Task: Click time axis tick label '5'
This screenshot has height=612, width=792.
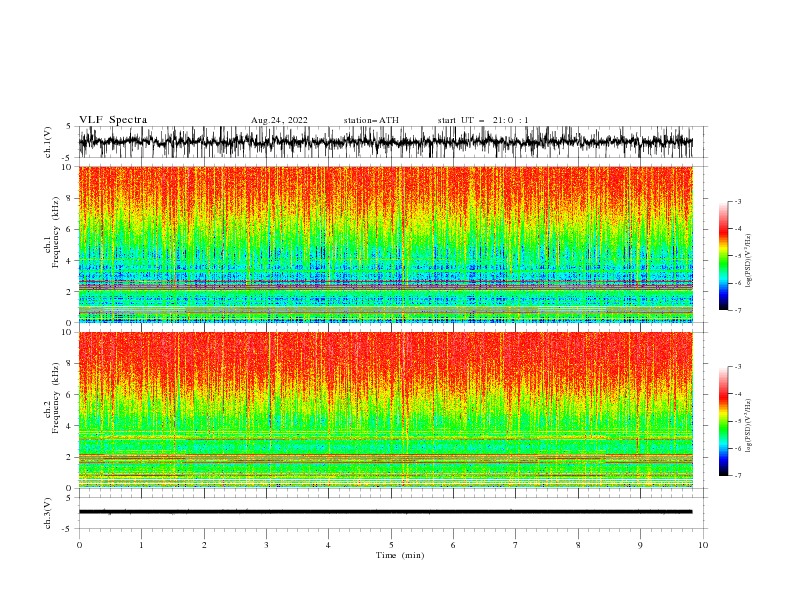Action: click(391, 545)
